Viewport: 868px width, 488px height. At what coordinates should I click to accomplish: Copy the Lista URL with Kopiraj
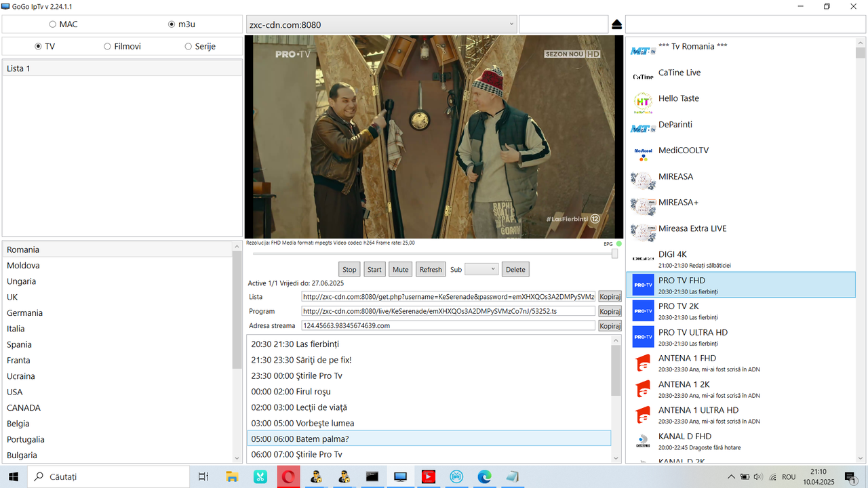[610, 297]
